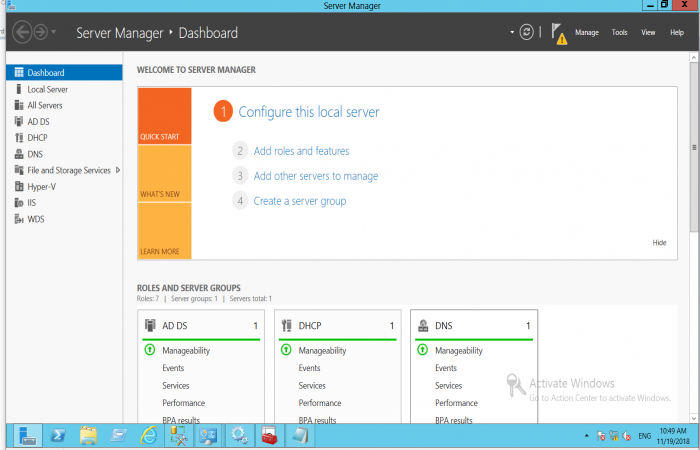Open Performance in the AD DS tile
The width and height of the screenshot is (700, 450).
(x=183, y=403)
